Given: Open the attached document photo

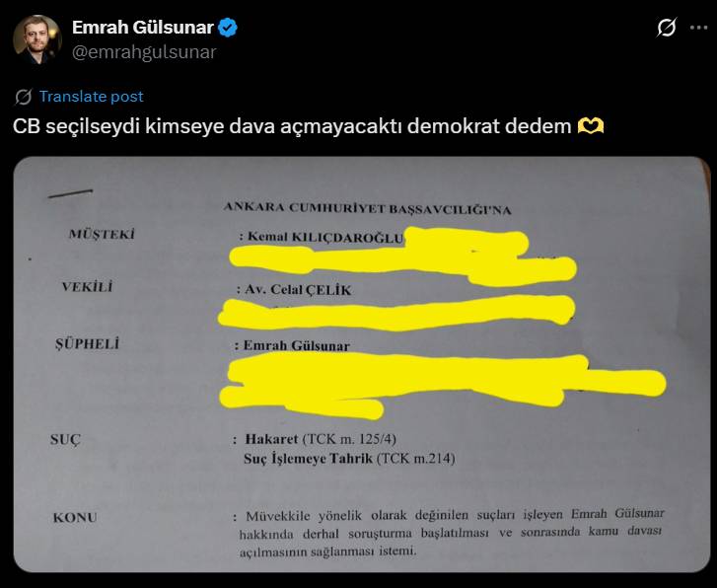Looking at the screenshot, I should [361, 364].
